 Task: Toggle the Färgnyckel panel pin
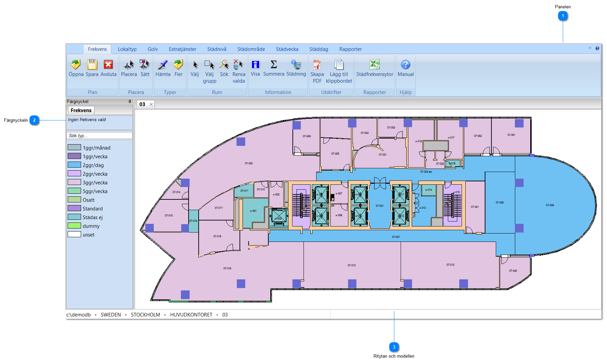click(130, 101)
